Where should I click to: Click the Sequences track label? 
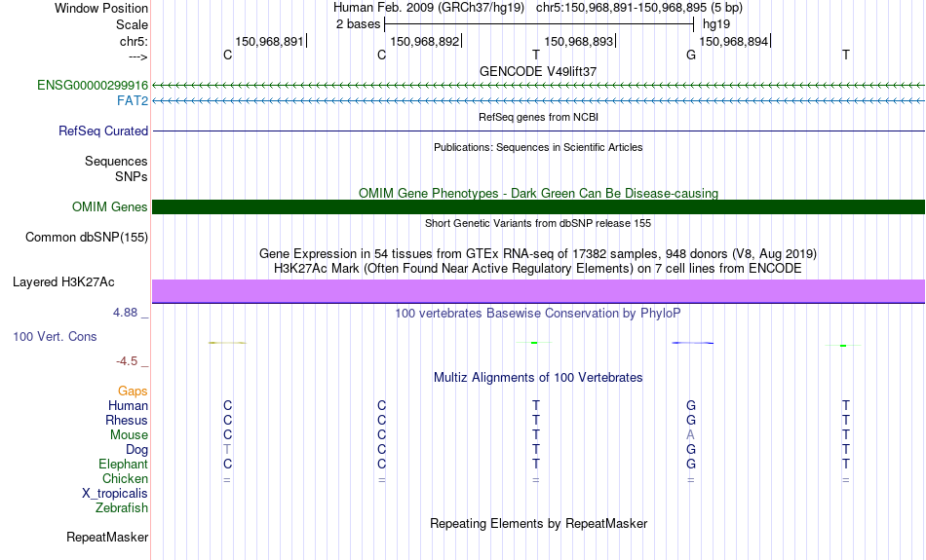coord(116,161)
